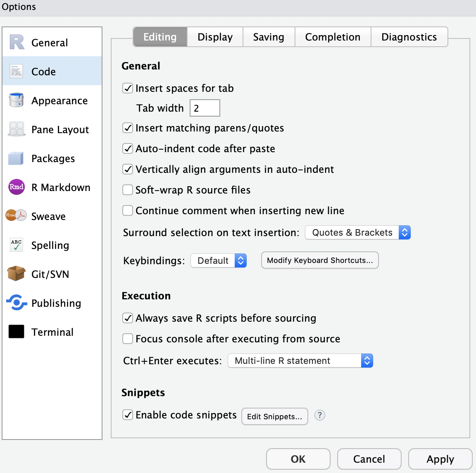Viewport: 476px width, 473px height.
Task: Toggle Insert matching parens/quotes checkbox
Action: click(x=128, y=128)
